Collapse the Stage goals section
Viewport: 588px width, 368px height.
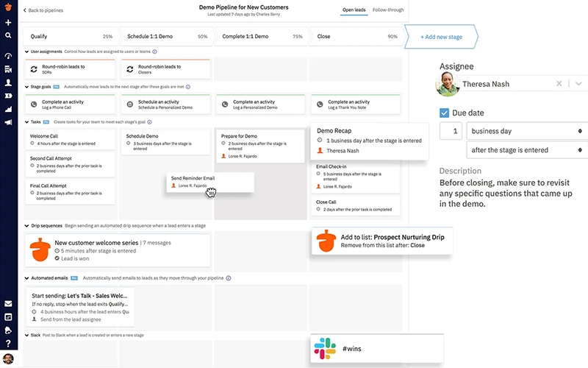26,87
